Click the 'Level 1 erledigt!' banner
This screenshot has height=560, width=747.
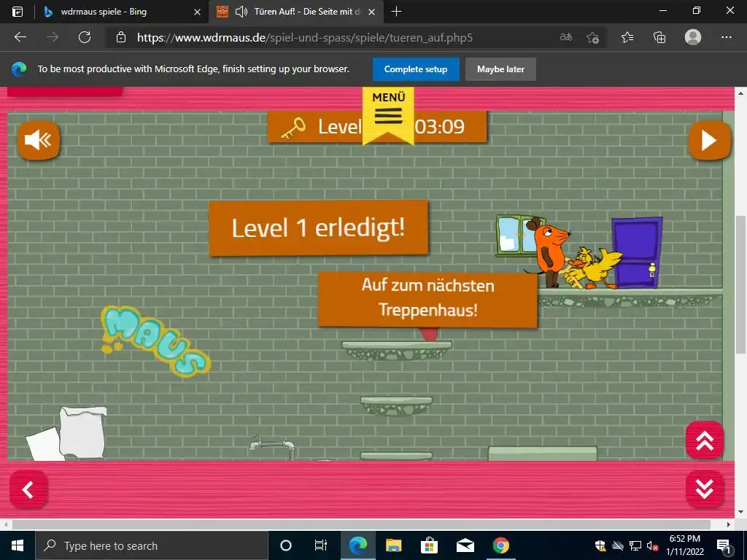(318, 227)
